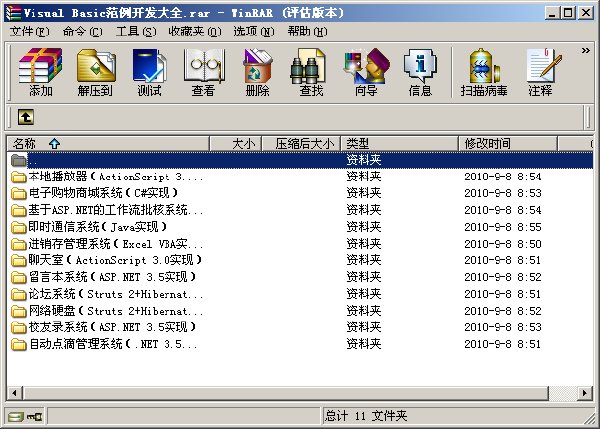The image size is (600, 429).
Task: Click the horizontal scrollbar thumb
Action: click(x=286, y=393)
